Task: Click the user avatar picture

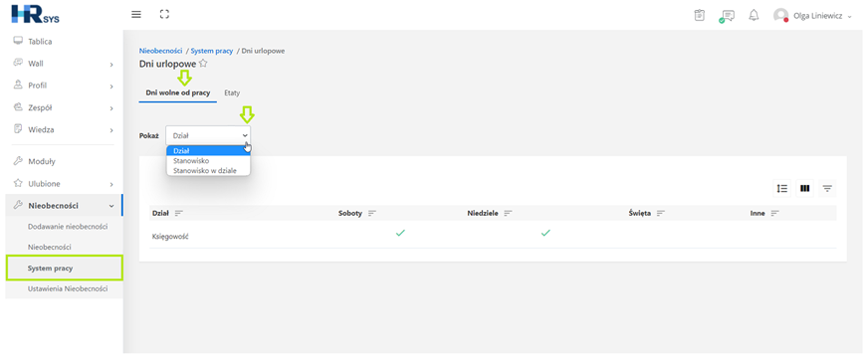Action: point(780,16)
